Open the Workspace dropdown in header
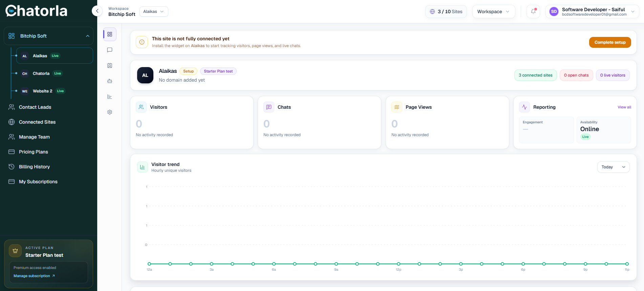This screenshot has width=644, height=291. [494, 12]
